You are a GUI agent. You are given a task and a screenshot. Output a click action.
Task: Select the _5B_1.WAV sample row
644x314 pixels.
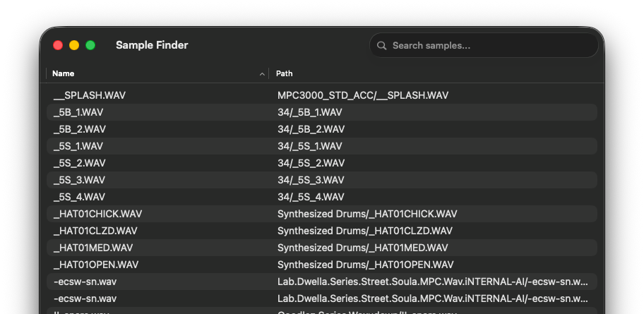pos(78,112)
